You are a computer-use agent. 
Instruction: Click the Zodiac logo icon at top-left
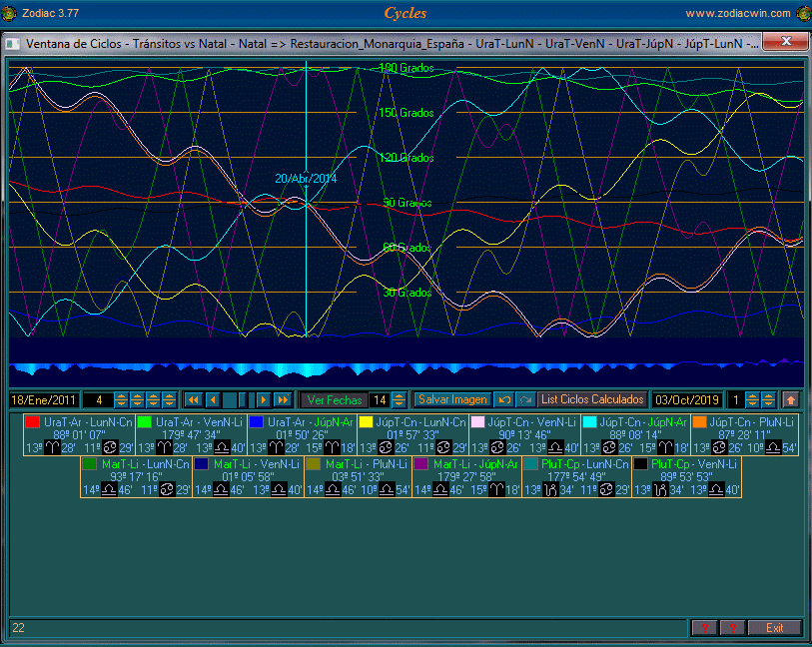point(9,13)
